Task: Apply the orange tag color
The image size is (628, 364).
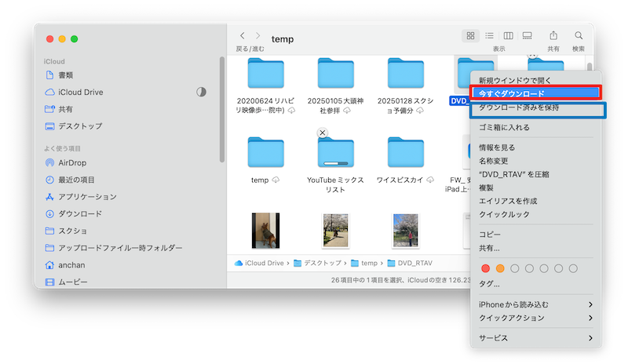Action: [x=500, y=268]
